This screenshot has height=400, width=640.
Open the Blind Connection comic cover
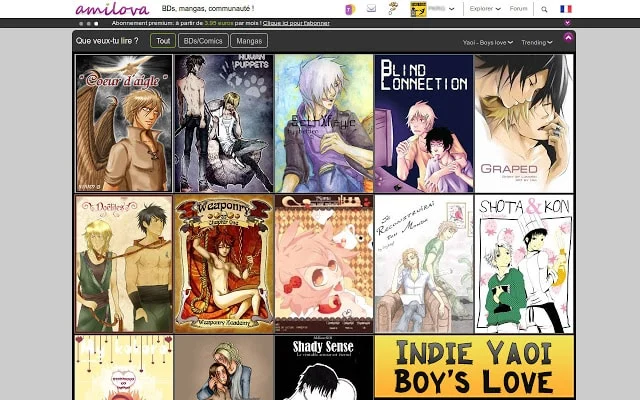coord(424,123)
